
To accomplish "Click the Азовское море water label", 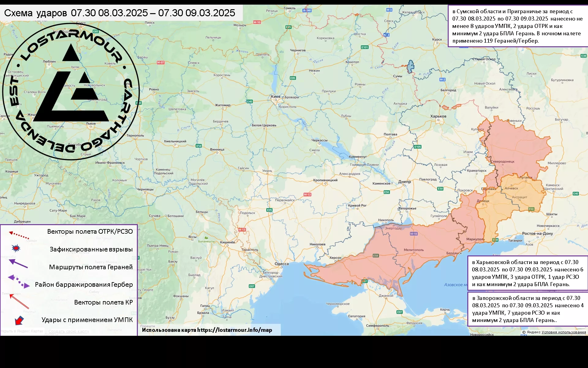I will coord(455,285).
